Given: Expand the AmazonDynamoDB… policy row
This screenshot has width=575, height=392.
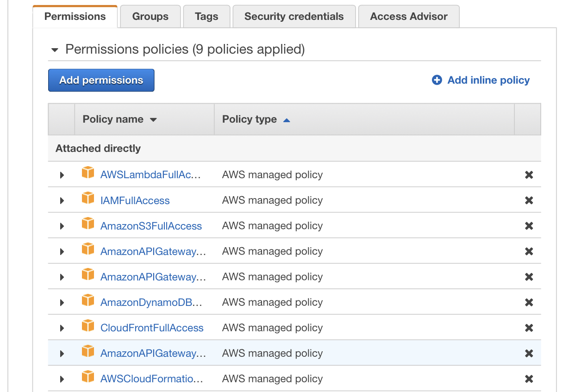Looking at the screenshot, I should click(62, 303).
